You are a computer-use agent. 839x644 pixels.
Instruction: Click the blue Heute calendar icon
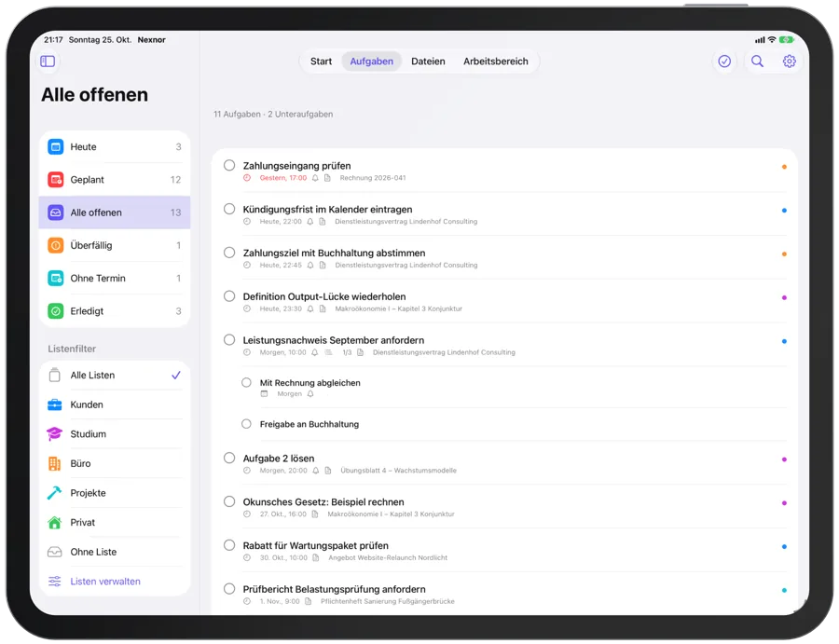56,146
